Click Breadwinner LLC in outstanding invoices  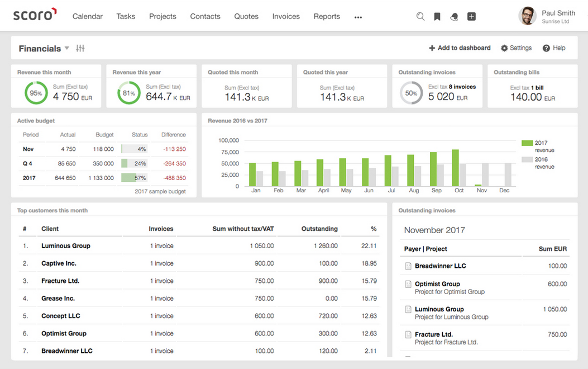(x=440, y=266)
